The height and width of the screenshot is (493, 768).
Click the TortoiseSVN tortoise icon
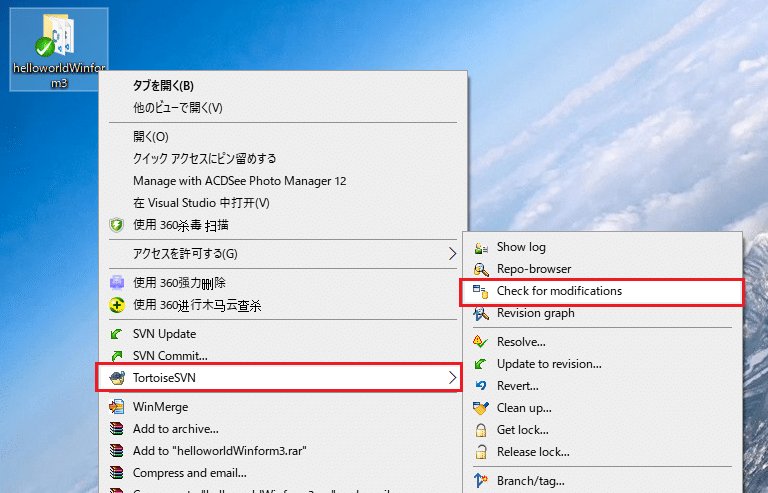click(x=117, y=377)
